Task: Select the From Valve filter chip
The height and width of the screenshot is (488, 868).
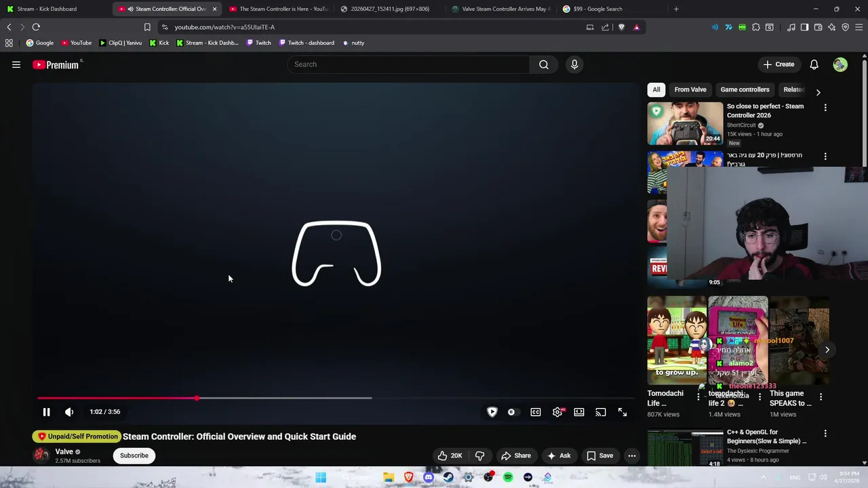Action: (690, 89)
